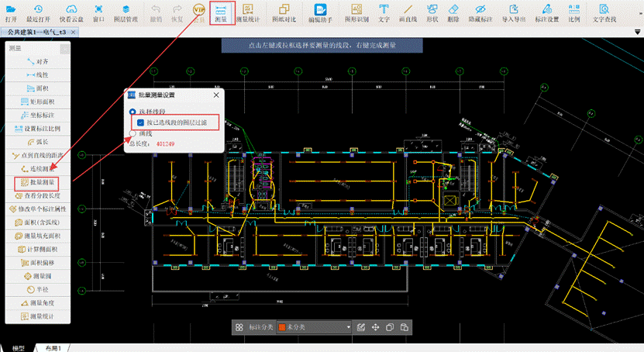This screenshot has height=352, width=644.
Task: Open 图层管理 layer manager
Action: coord(126,13)
